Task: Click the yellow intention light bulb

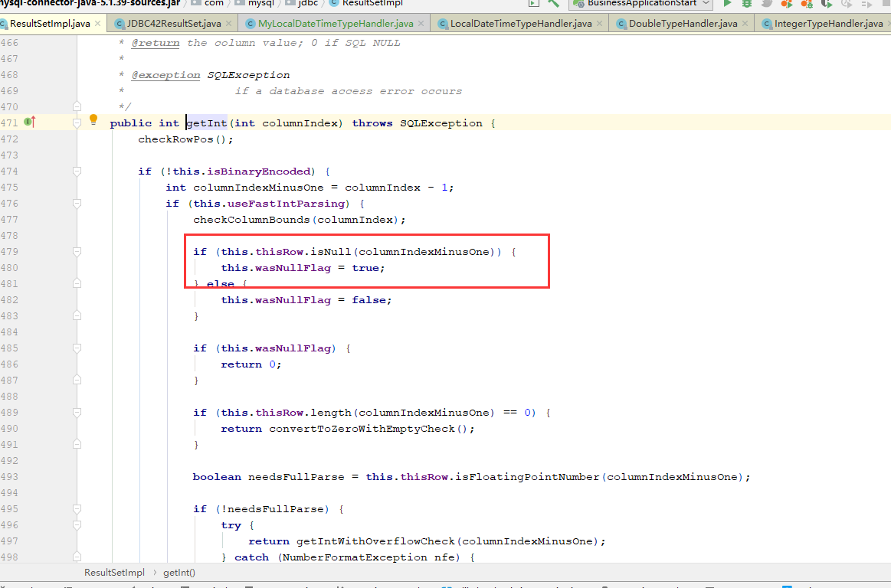Action: (93, 120)
